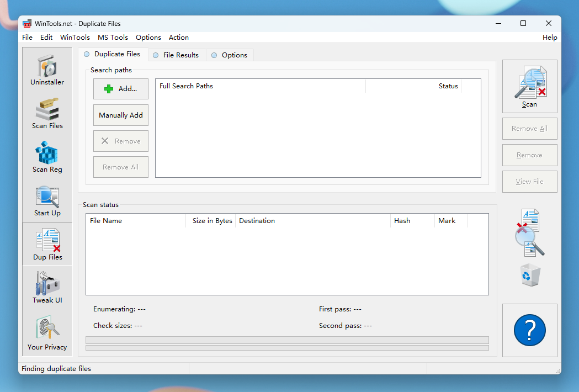The height and width of the screenshot is (392, 579).
Task: Open the Options menu in menu bar
Action: [148, 38]
